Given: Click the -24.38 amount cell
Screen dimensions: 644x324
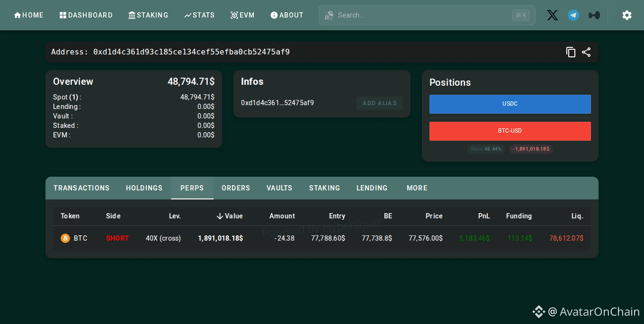Looking at the screenshot, I should [x=284, y=238].
